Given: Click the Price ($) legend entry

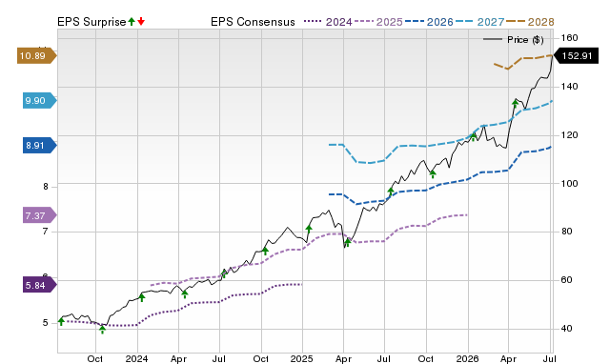Looking at the screenshot, I should point(514,40).
